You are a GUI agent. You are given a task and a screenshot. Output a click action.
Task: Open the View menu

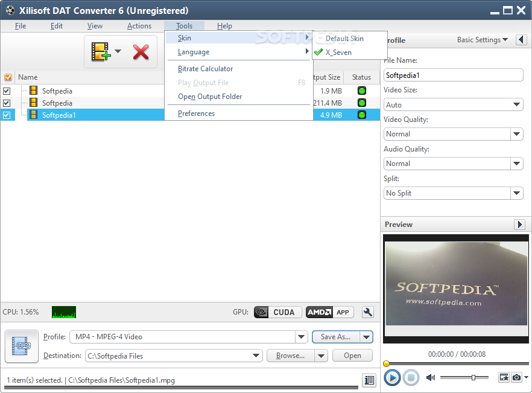click(x=95, y=26)
